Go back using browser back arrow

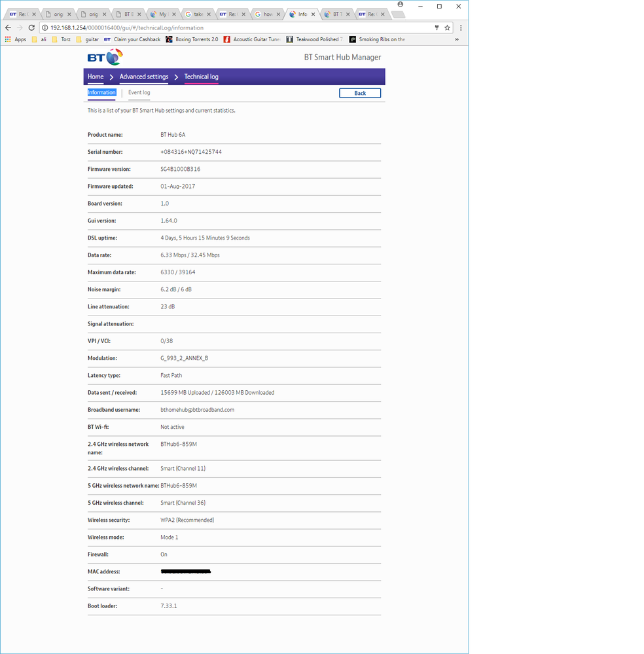click(x=8, y=27)
